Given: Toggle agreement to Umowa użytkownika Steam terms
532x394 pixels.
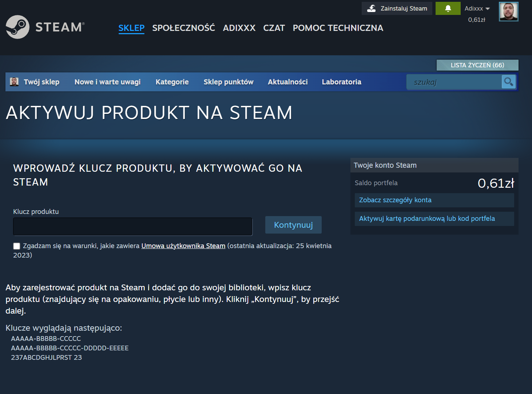Looking at the screenshot, I should tap(16, 246).
